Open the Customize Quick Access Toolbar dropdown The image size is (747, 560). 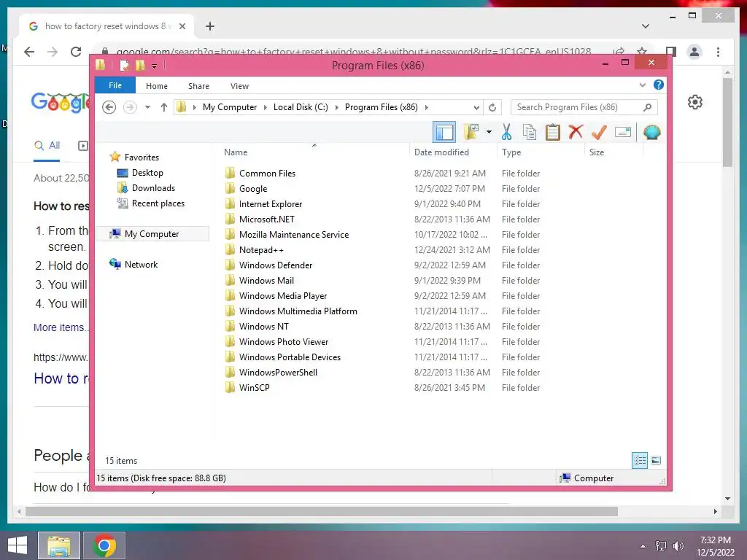[x=155, y=66]
